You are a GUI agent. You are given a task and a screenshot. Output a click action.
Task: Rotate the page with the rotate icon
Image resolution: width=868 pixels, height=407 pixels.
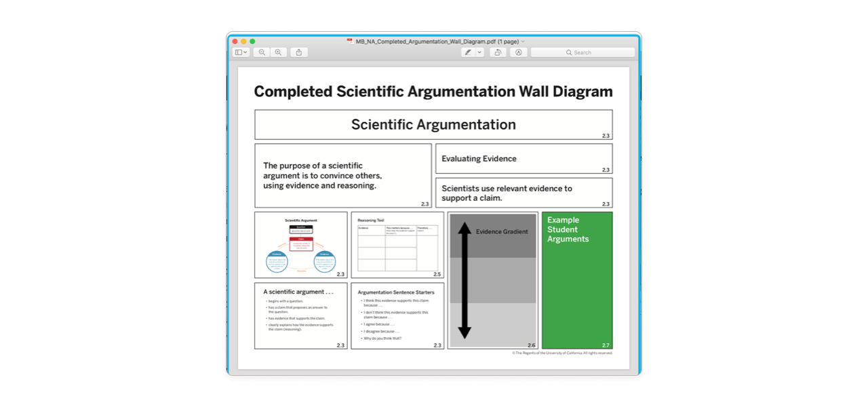click(498, 52)
